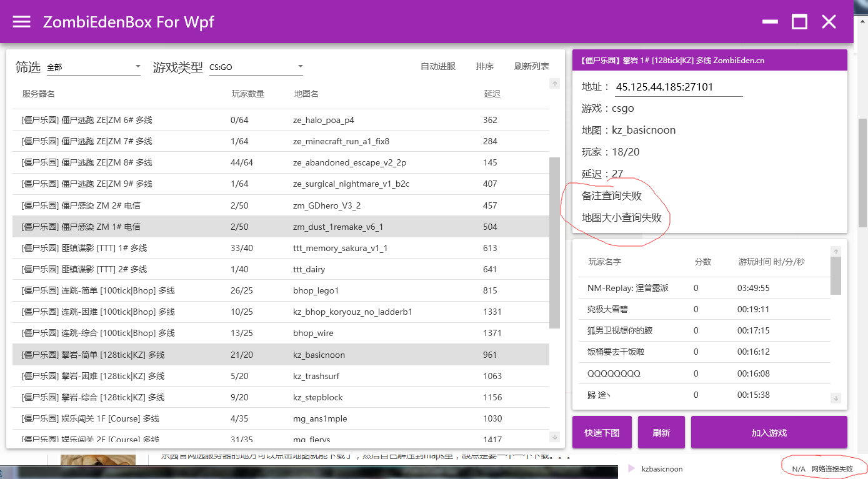The image size is (868, 479).
Task: Open the 排序 sort option
Action: pyautogui.click(x=485, y=67)
